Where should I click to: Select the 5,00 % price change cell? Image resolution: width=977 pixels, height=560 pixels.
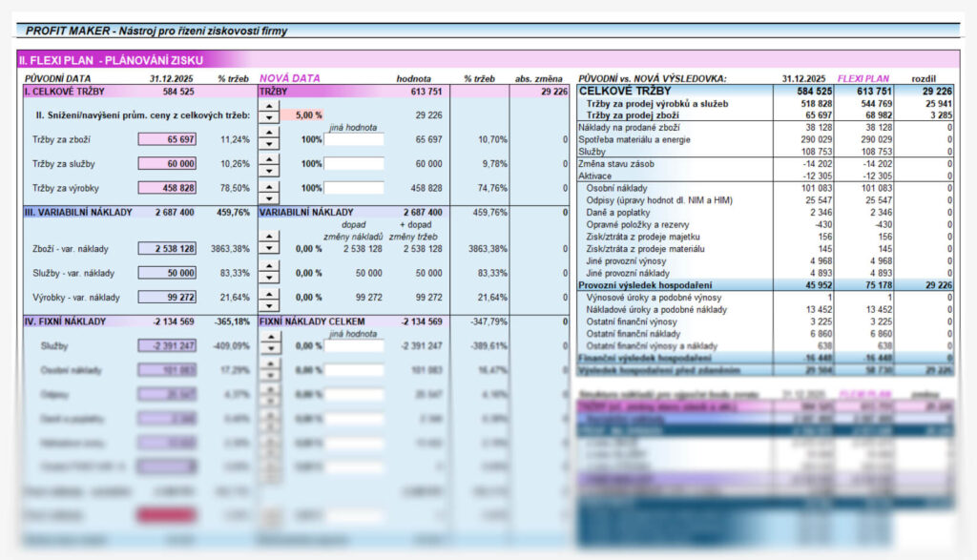click(x=308, y=114)
